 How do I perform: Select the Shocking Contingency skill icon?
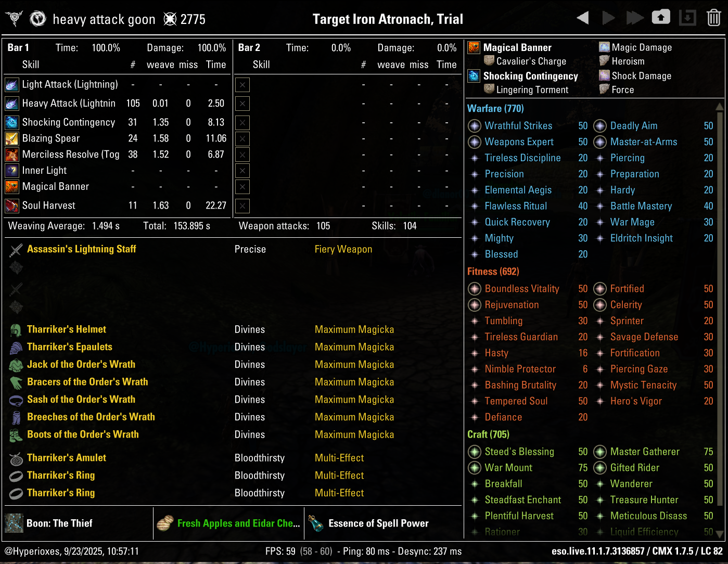(x=11, y=122)
